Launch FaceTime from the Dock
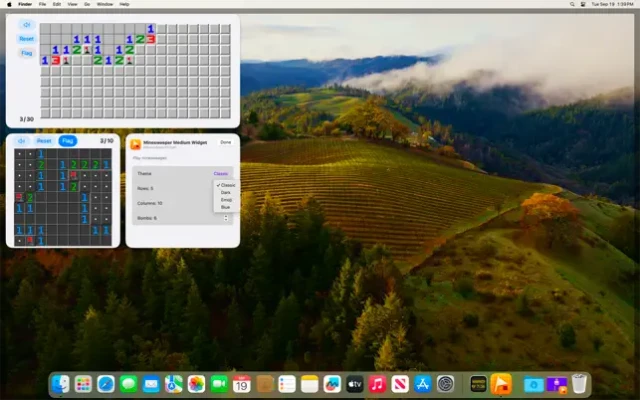Screen dimensions: 640x400 (219, 384)
